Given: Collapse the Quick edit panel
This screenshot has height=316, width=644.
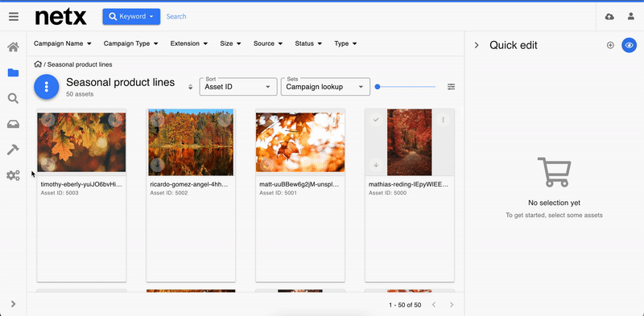Looking at the screenshot, I should click(x=477, y=45).
